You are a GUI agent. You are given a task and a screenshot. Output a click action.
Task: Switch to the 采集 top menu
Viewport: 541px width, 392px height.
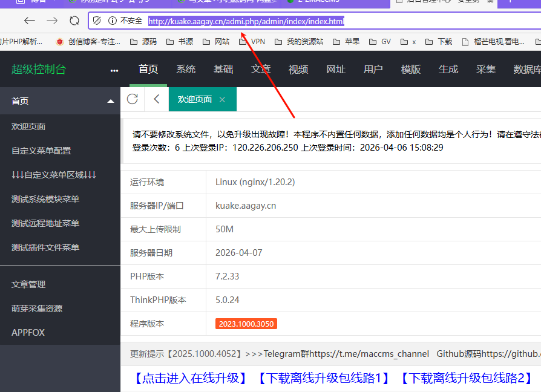click(486, 69)
